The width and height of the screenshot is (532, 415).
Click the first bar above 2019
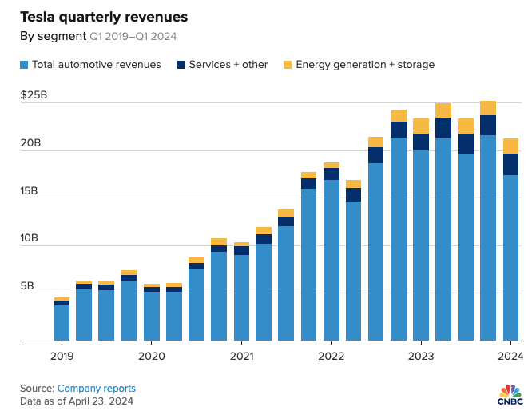click(62, 319)
